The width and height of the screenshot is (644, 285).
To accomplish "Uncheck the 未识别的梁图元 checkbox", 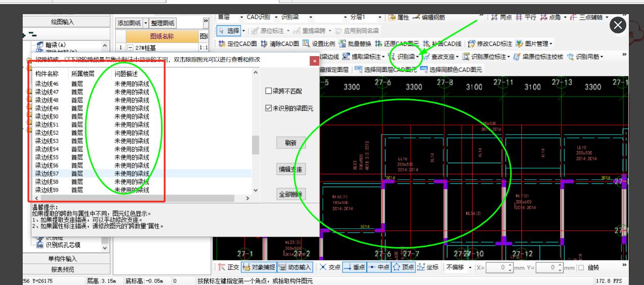I will [x=269, y=108].
